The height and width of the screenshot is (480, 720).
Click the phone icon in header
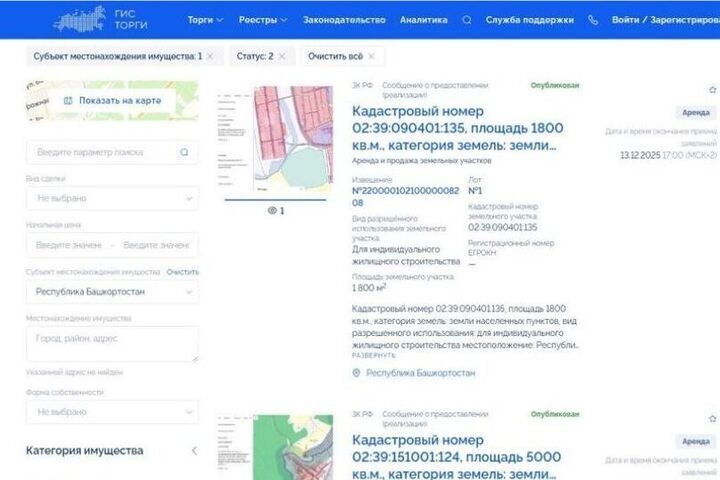[x=593, y=20]
